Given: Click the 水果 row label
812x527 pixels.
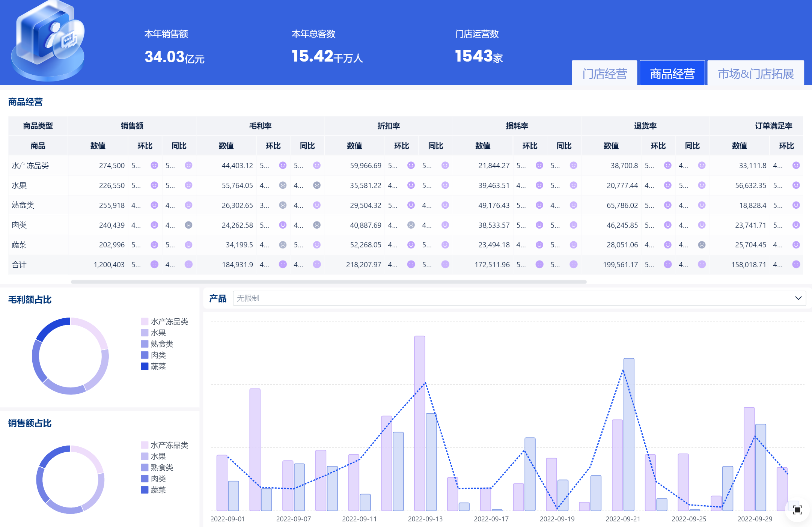Looking at the screenshot, I should 19,185.
